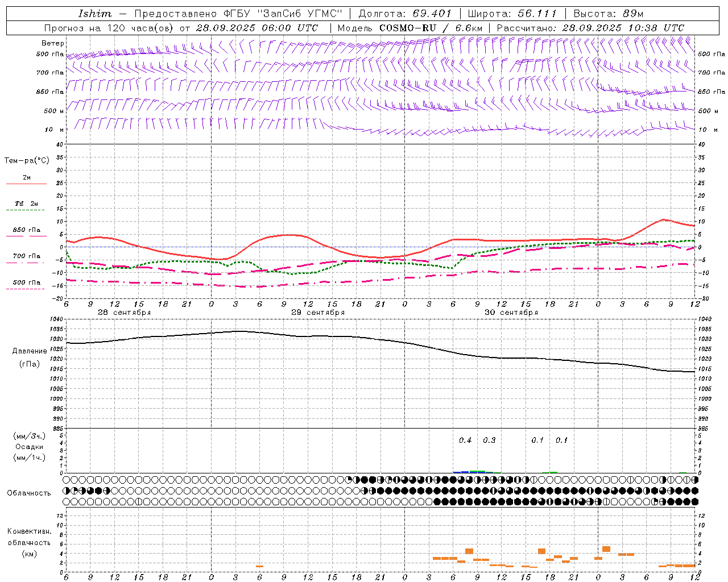The image size is (728, 582).
Task: Click the "0.4" precipitation amount value
Action: point(465,440)
